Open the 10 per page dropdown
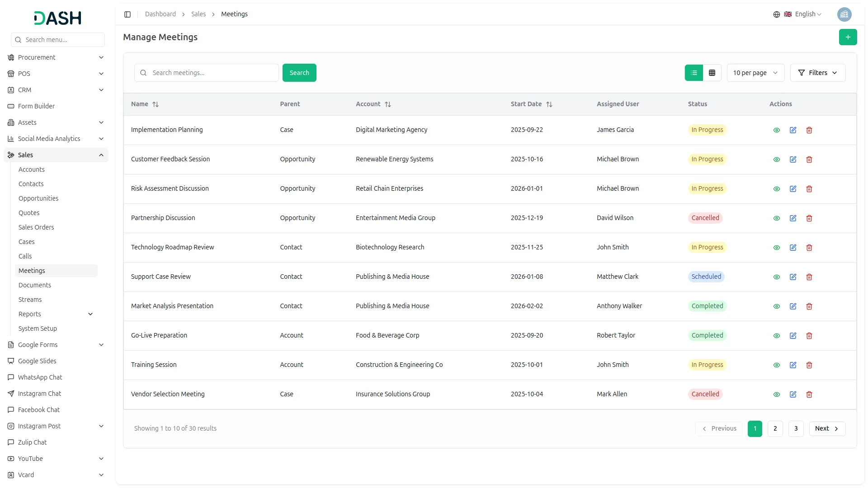868x488 pixels. pyautogui.click(x=755, y=73)
